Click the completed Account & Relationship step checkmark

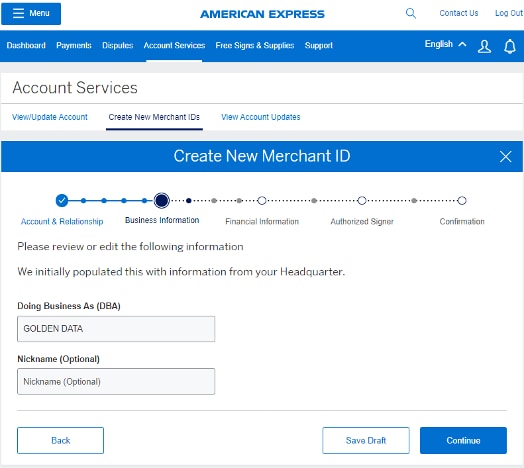coord(62,201)
